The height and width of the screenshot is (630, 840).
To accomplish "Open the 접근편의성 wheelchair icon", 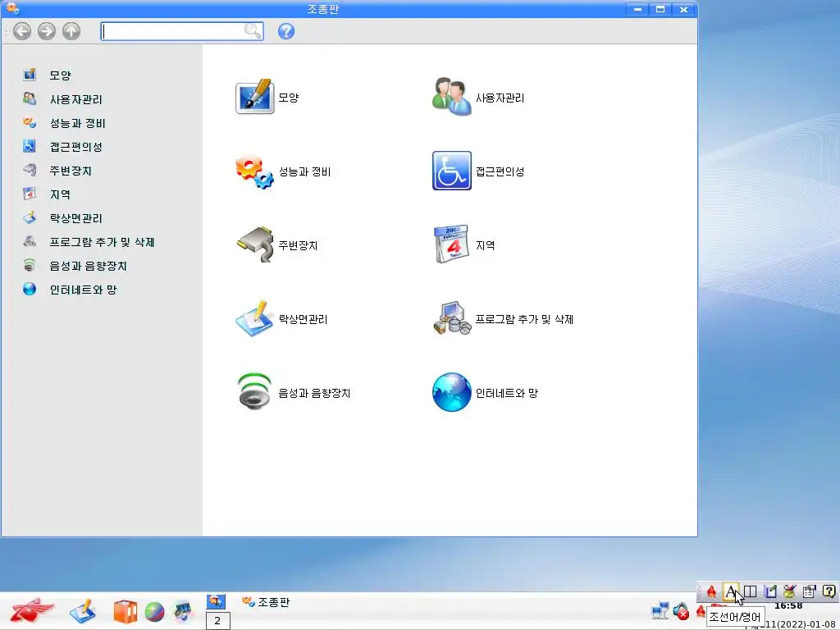I will click(452, 171).
